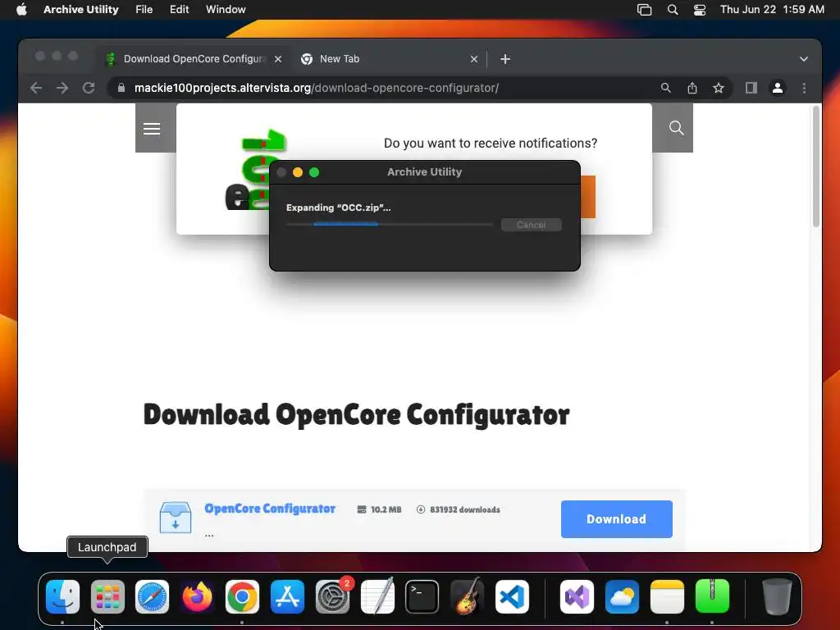Open Notes app in the Dock
The image size is (840, 630).
pos(667,596)
